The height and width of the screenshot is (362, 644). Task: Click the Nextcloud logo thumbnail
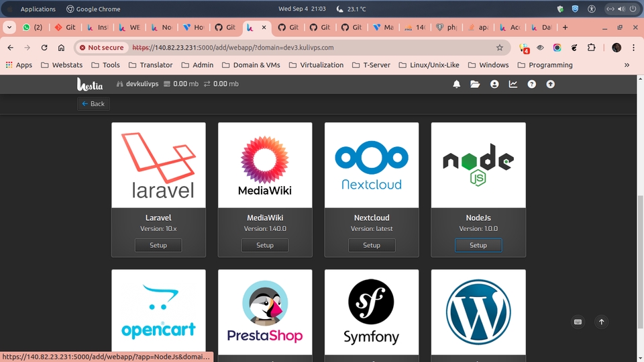click(x=372, y=165)
